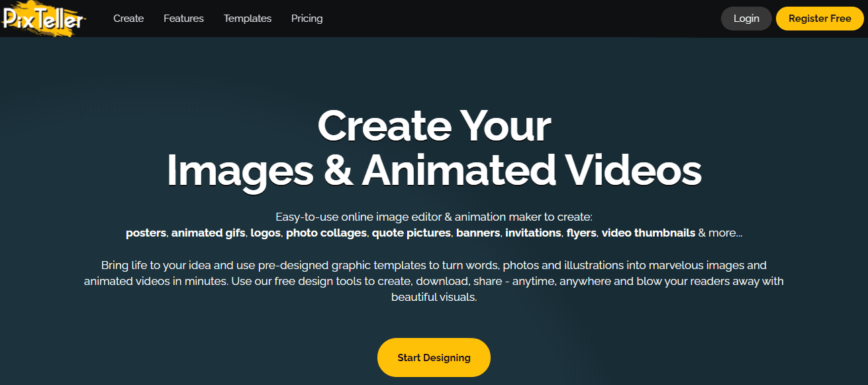Follow the video thumbnails link
The width and height of the screenshot is (868, 385).
648,233
